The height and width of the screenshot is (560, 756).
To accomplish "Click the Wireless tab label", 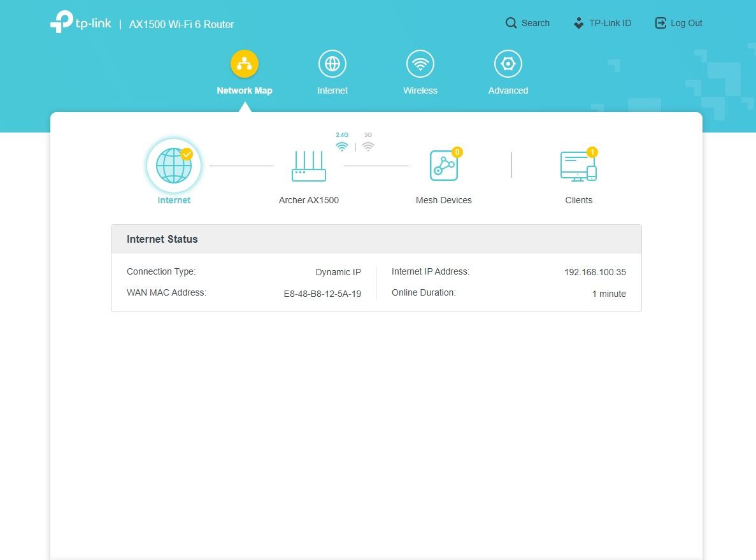I will tap(420, 90).
